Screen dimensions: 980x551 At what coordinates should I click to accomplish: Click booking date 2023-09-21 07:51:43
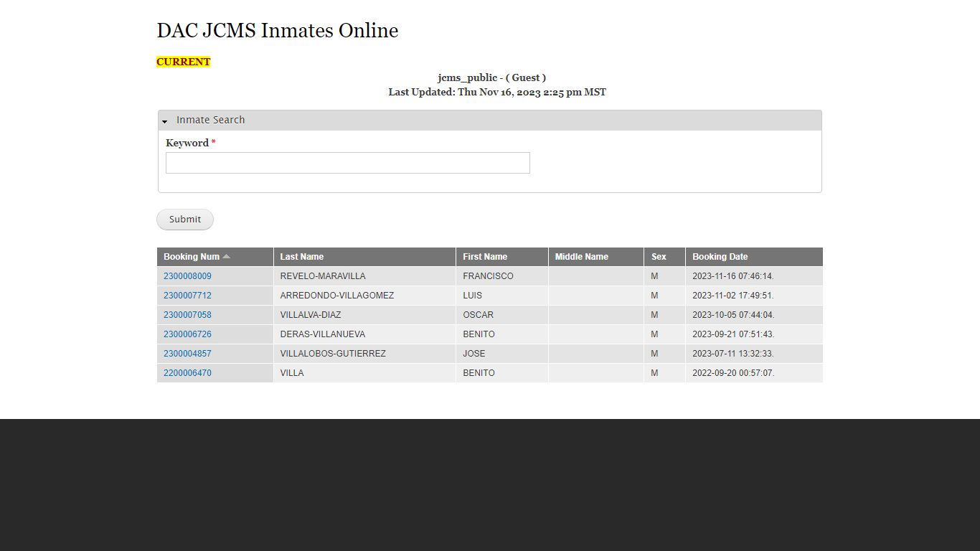pos(733,334)
